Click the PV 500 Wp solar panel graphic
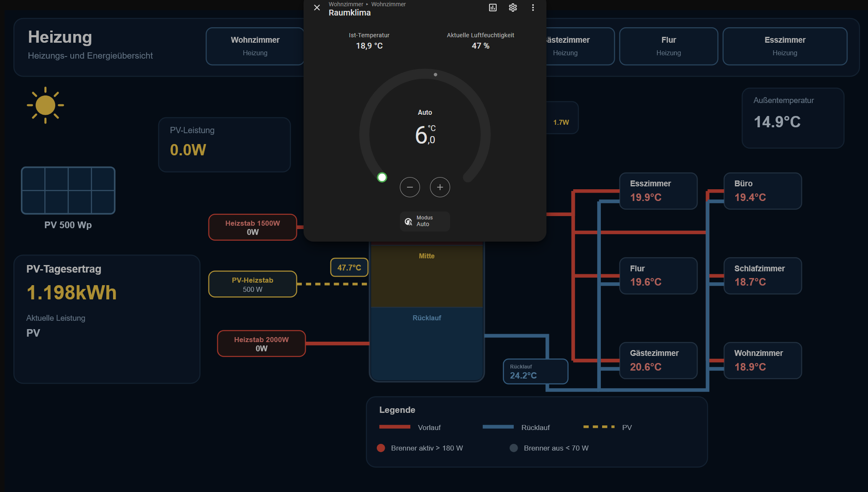This screenshot has width=868, height=492. [68, 191]
